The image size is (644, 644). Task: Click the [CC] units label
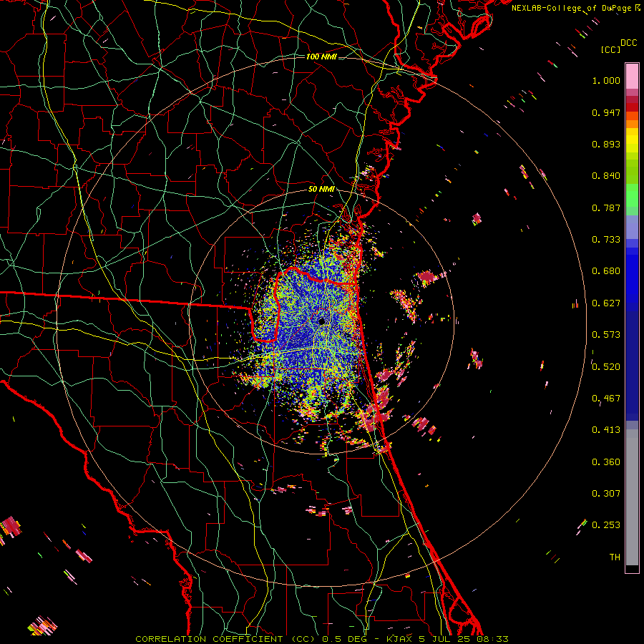pos(611,49)
